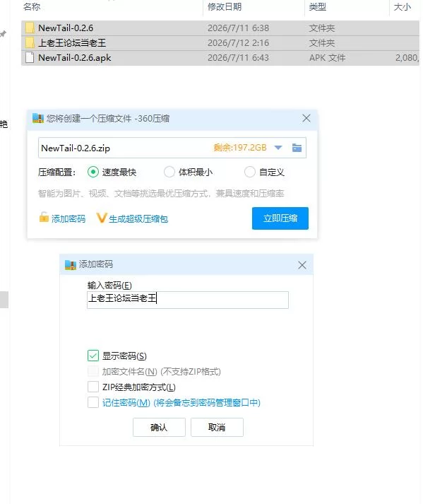Click the 360压缩 icon in 添加密码 dialog title
423x504 pixels.
[70, 264]
